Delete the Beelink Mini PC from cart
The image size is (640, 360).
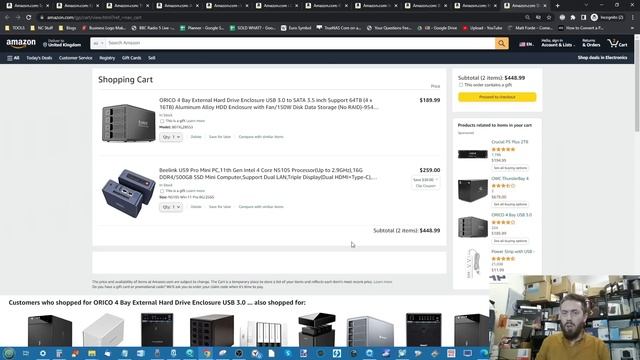tap(196, 207)
